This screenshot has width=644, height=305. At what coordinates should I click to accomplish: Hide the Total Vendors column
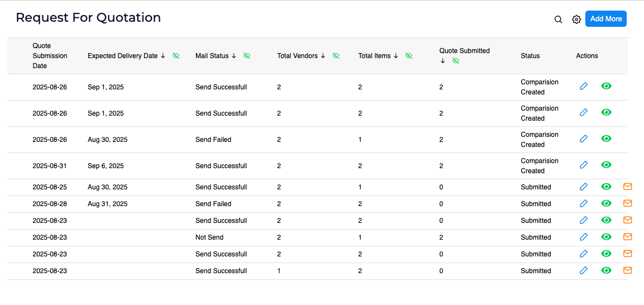(x=336, y=56)
